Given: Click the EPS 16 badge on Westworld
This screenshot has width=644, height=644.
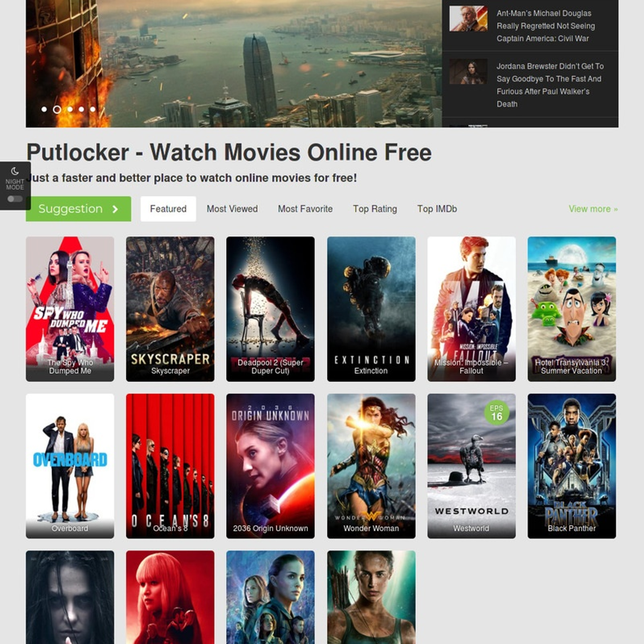Looking at the screenshot, I should (497, 413).
